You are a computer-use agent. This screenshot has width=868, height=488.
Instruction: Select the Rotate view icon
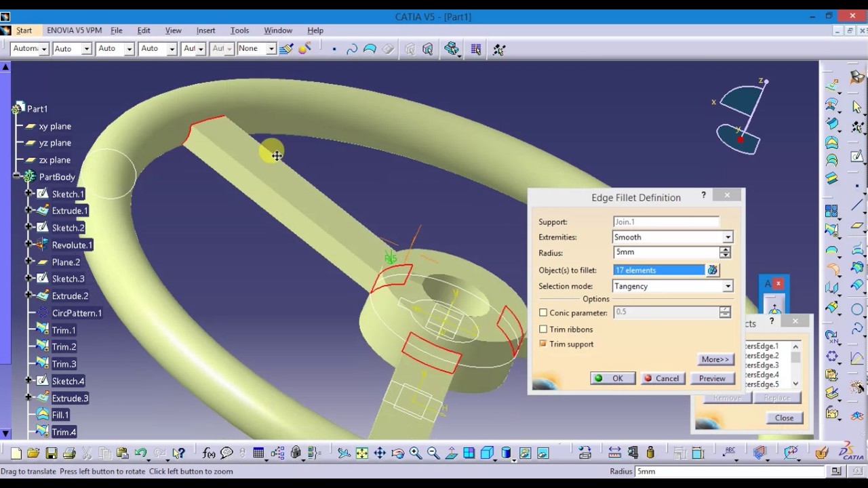[x=397, y=453]
